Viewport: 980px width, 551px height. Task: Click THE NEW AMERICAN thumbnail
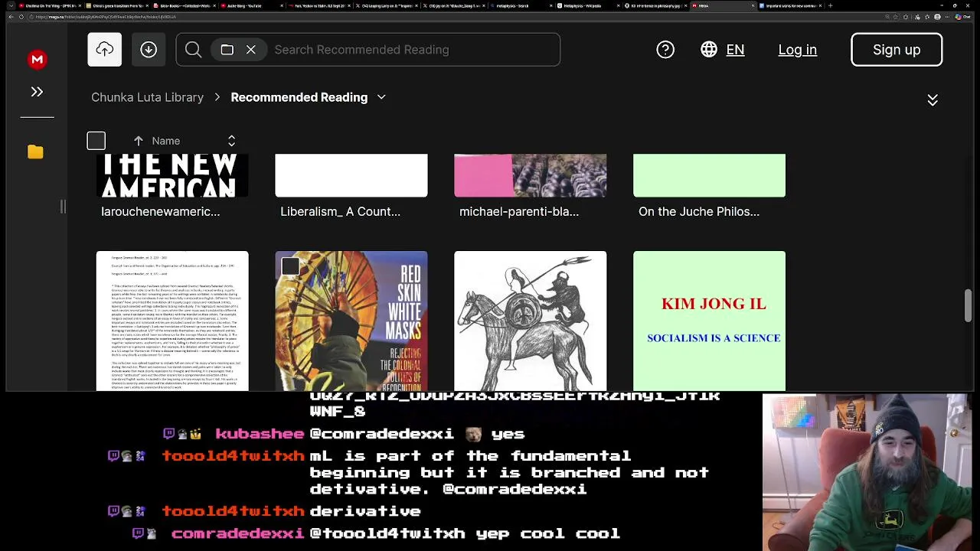[x=172, y=175]
